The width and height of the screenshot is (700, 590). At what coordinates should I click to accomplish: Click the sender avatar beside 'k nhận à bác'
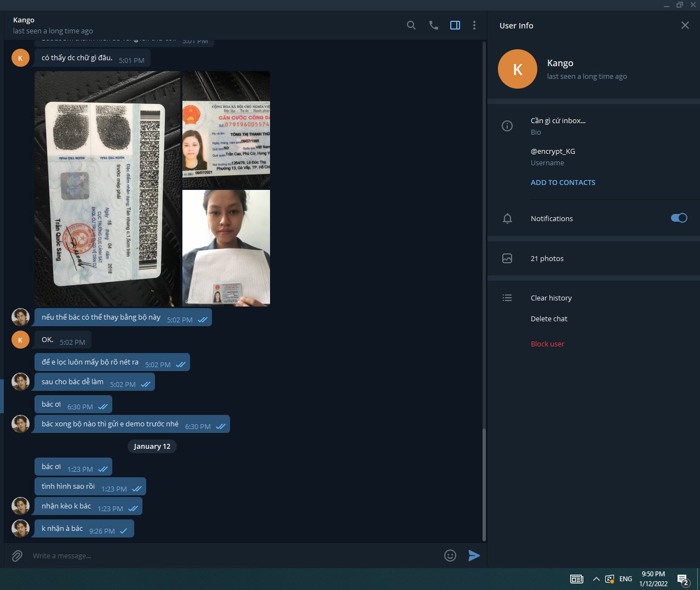tap(20, 529)
